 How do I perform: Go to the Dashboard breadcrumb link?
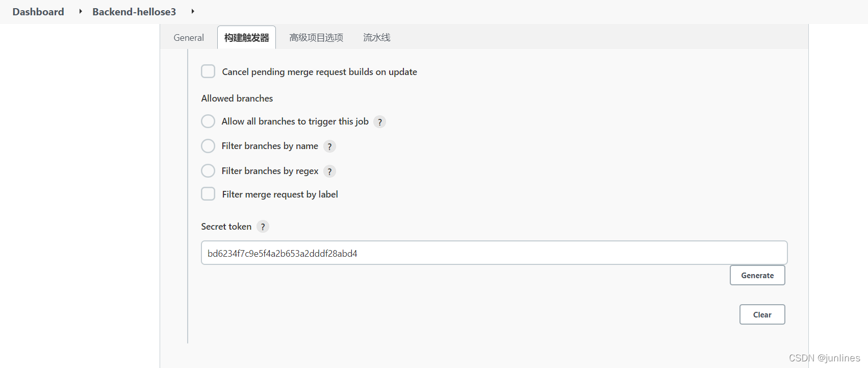point(38,12)
